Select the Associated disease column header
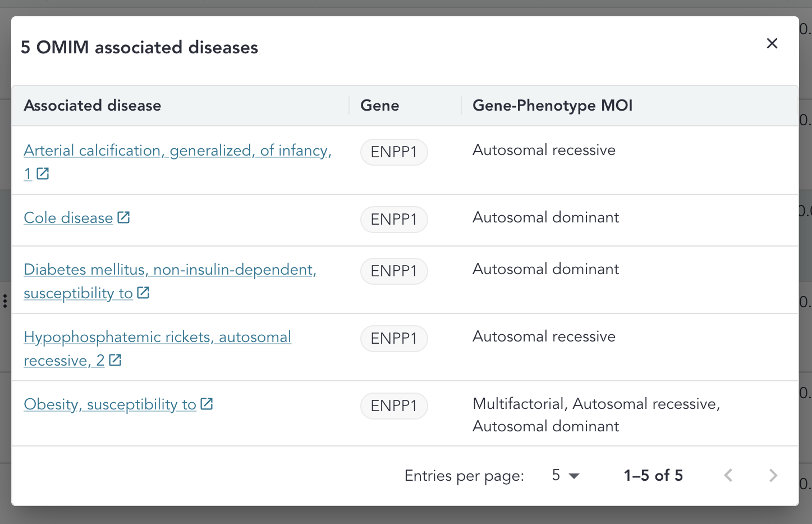Viewport: 812px width, 524px height. pyautogui.click(x=92, y=106)
